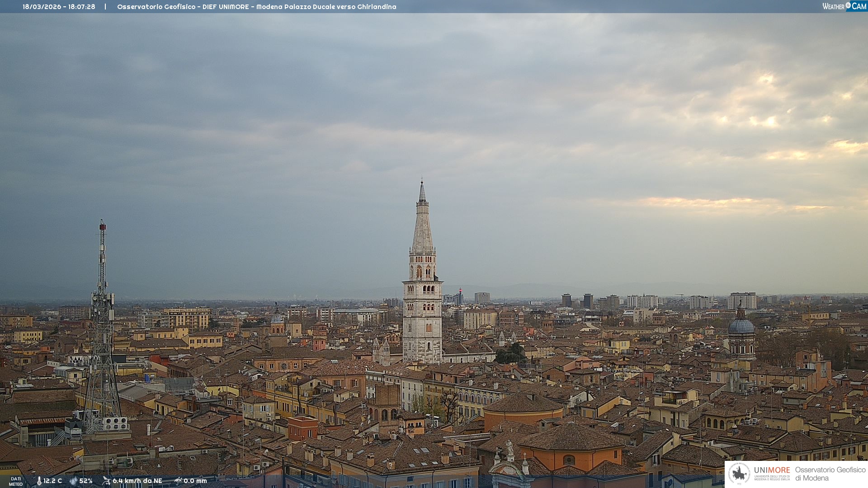This screenshot has width=868, height=488.
Task: Click the UNIMORE horseman seal logo
Action: point(739,474)
